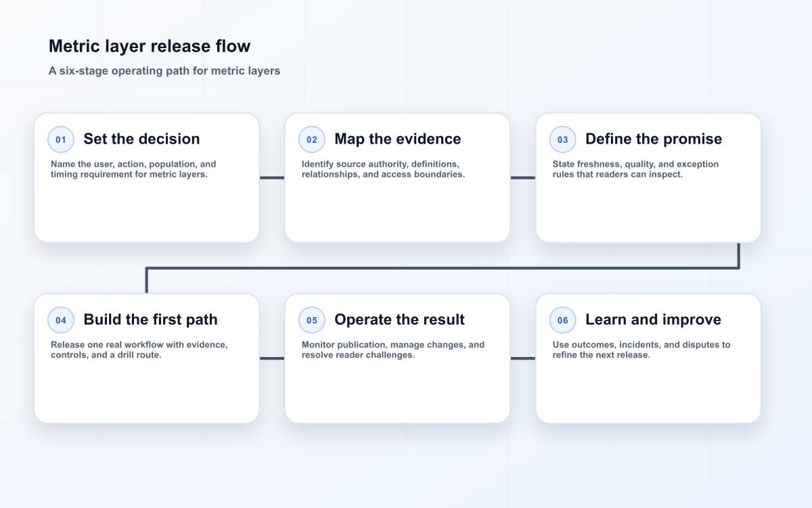
Task: Click the 02 step number badge
Action: (312, 140)
